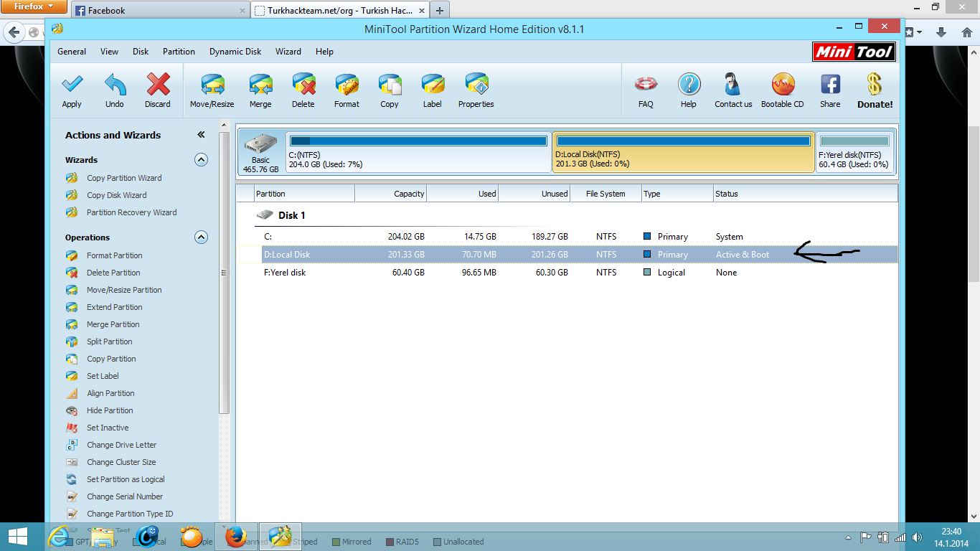The width and height of the screenshot is (980, 551).
Task: Collapse the Actions and Wizards panel
Action: pos(201,135)
